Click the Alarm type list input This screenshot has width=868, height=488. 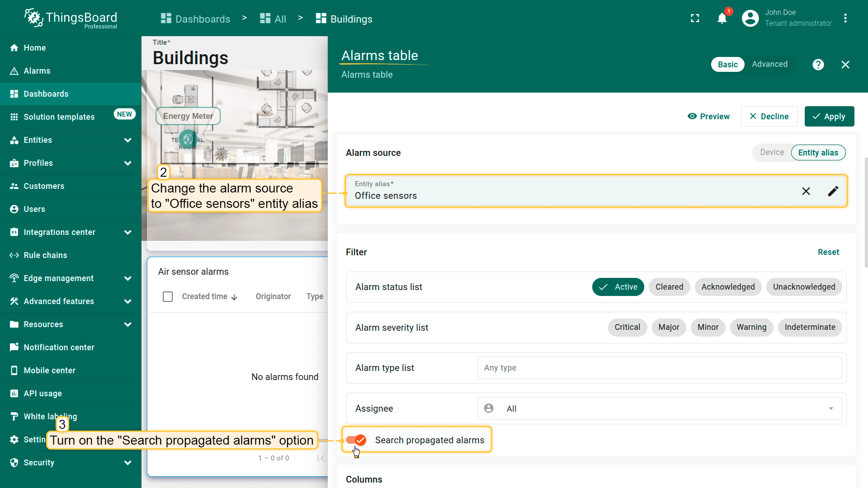click(659, 368)
